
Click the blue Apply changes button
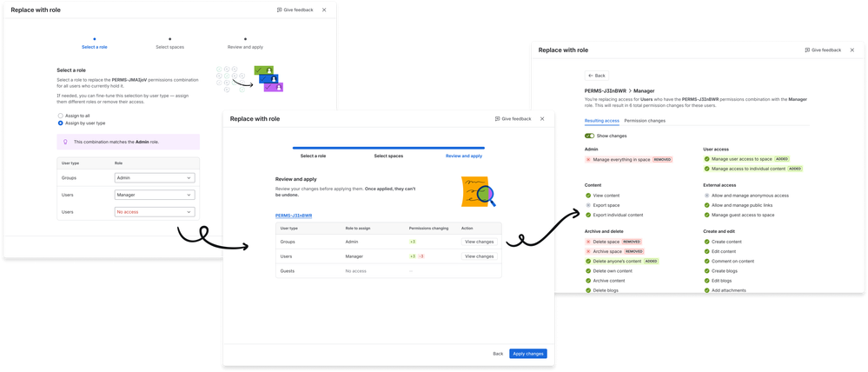[x=528, y=353]
